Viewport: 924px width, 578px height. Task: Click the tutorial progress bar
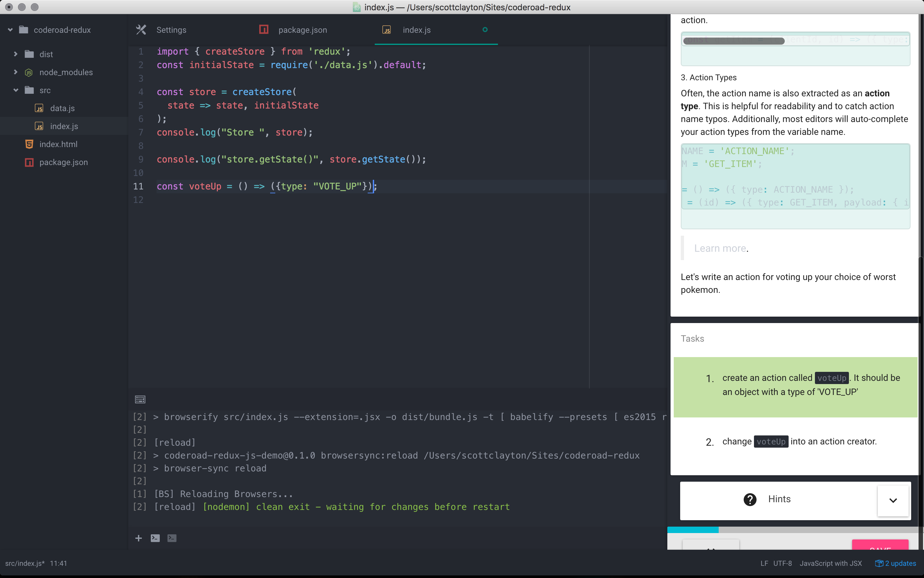[795, 530]
